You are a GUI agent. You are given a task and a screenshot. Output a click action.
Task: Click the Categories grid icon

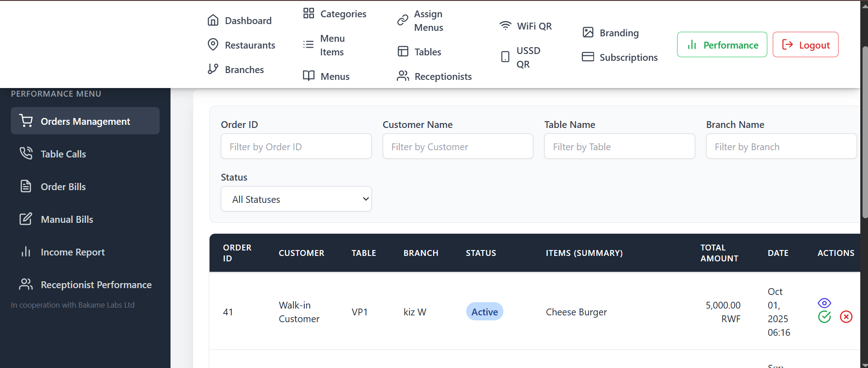(x=308, y=14)
